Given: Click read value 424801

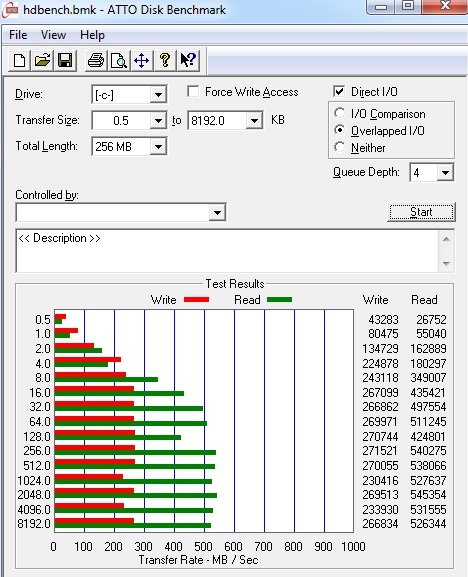Looking at the screenshot, I should [x=428, y=436].
